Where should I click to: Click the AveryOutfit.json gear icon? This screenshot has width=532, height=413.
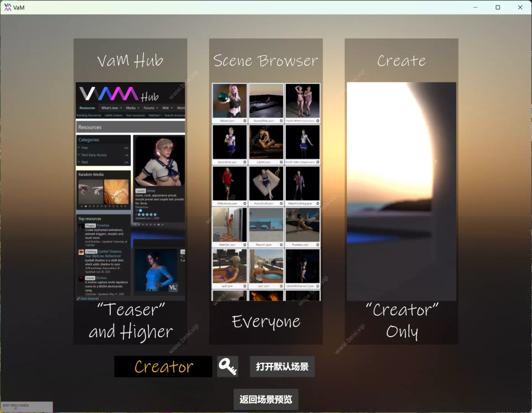[281, 203]
